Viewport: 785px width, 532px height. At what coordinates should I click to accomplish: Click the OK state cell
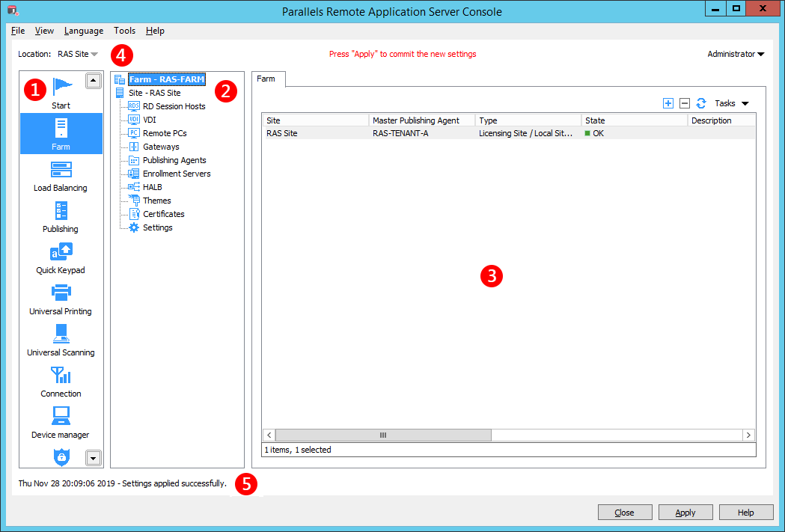(x=594, y=133)
